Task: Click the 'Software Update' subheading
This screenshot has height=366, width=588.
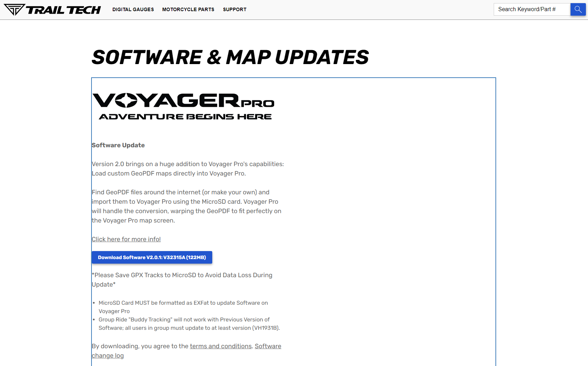Action: pyautogui.click(x=118, y=145)
